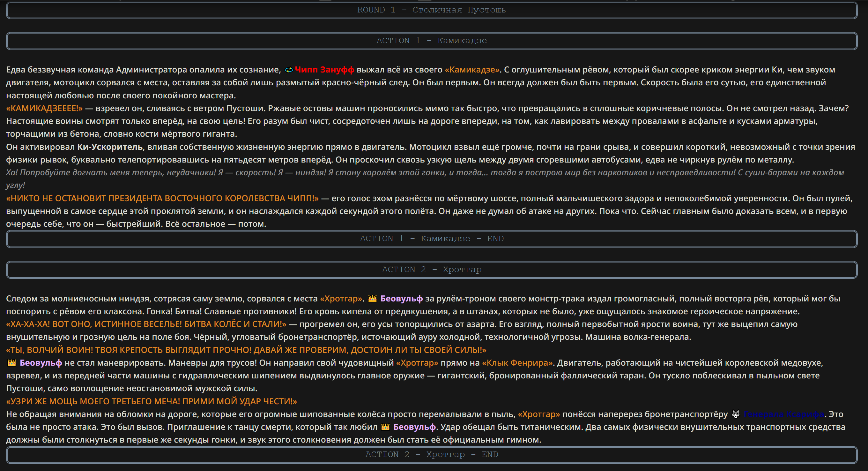Select the 'ACTION 1 – Камикадзе – END' header
The height and width of the screenshot is (471, 868).
[432, 239]
